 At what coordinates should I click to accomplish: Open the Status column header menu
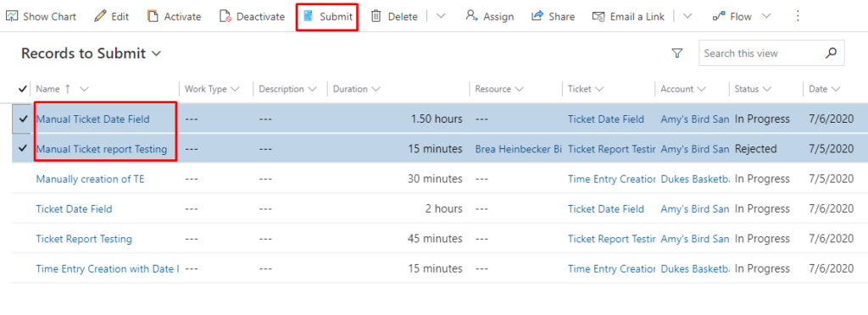[754, 89]
